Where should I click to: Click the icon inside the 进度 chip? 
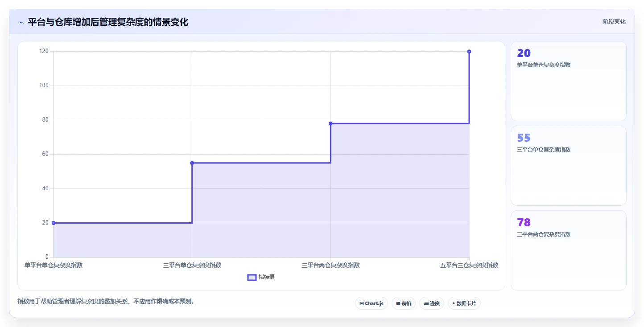click(x=426, y=304)
